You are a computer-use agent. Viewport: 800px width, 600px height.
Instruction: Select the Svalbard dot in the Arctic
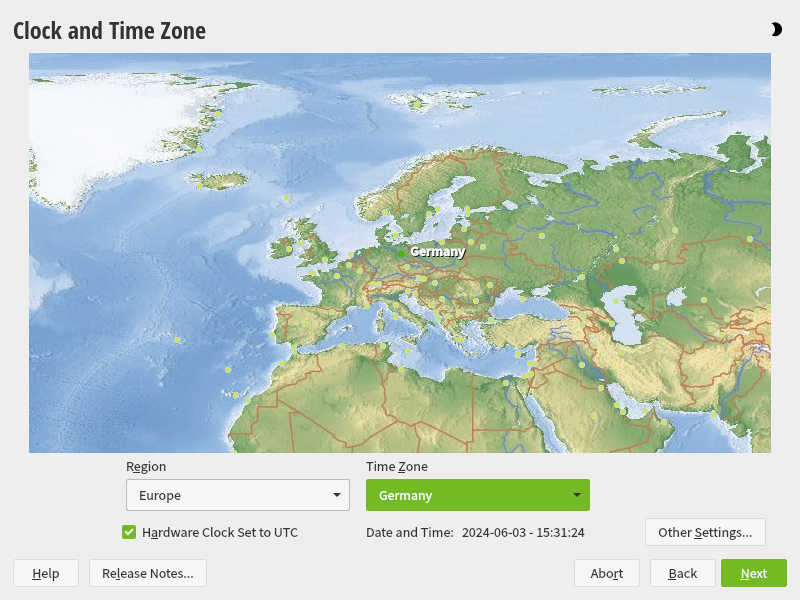pos(417,103)
